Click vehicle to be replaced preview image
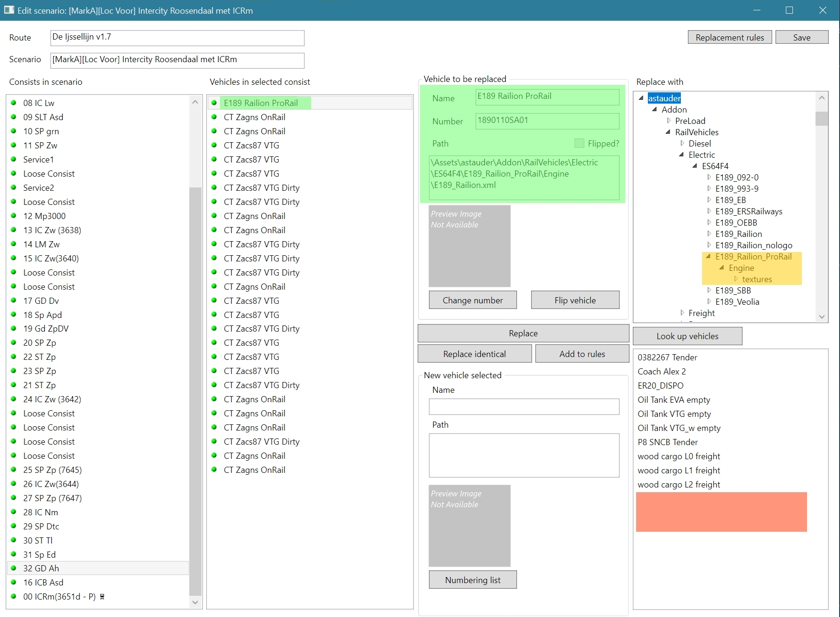Screen dimensions: 840x617 [469, 246]
